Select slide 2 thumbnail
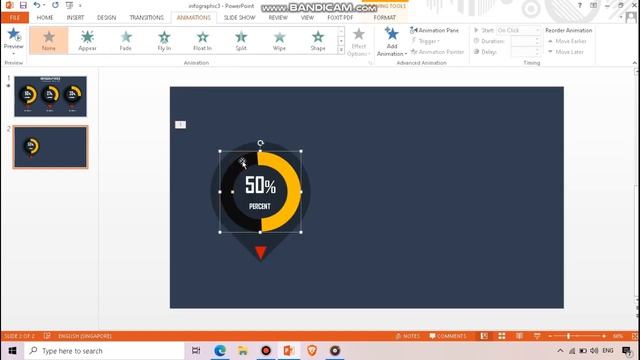640x360 pixels. pyautogui.click(x=51, y=147)
